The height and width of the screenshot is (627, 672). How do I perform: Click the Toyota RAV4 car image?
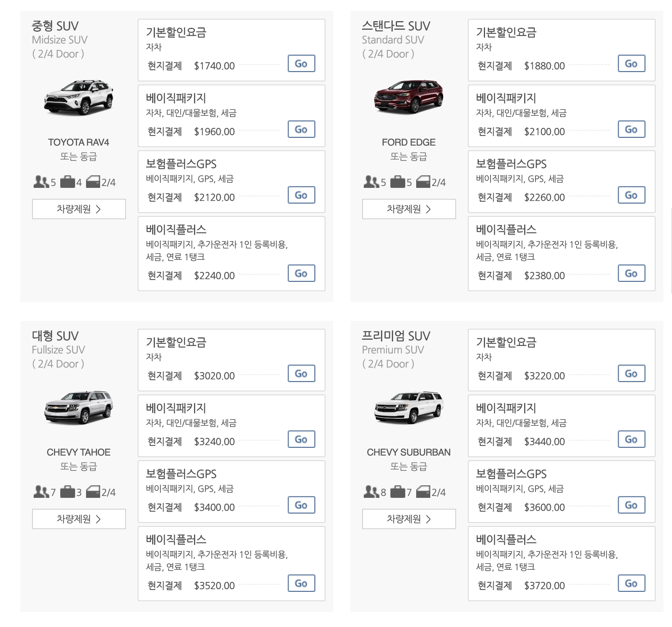(79, 98)
